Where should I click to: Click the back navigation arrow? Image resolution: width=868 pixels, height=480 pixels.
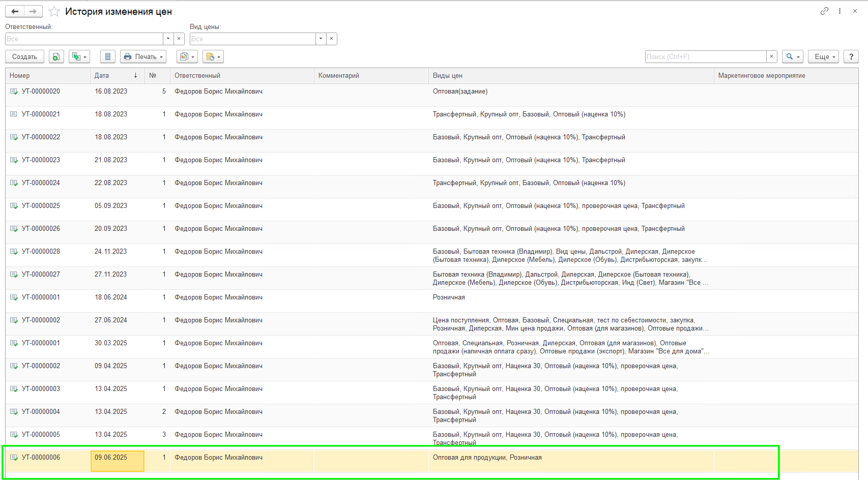click(x=15, y=11)
